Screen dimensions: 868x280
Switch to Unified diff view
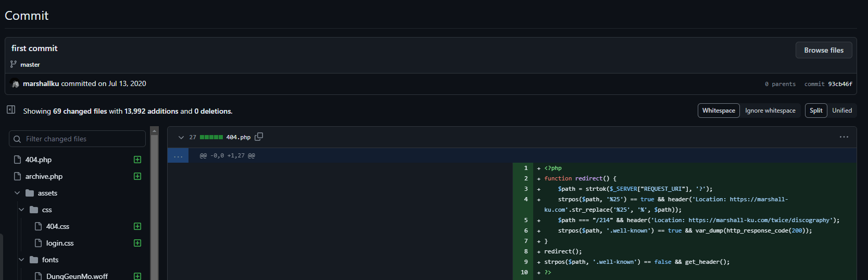841,111
